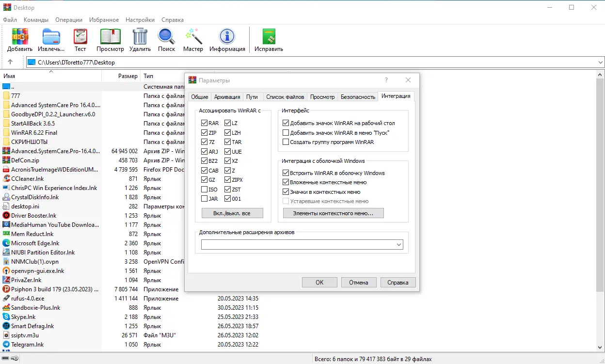Image resolution: width=605 pixels, height=364 pixels.
Task: Select the Driver Booster.lnk icon
Action: click(6, 216)
